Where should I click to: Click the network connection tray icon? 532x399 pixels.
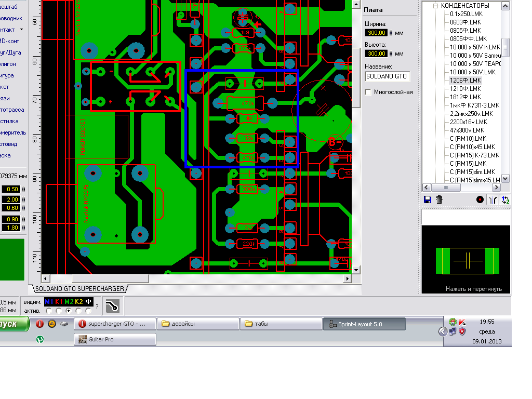453,331
